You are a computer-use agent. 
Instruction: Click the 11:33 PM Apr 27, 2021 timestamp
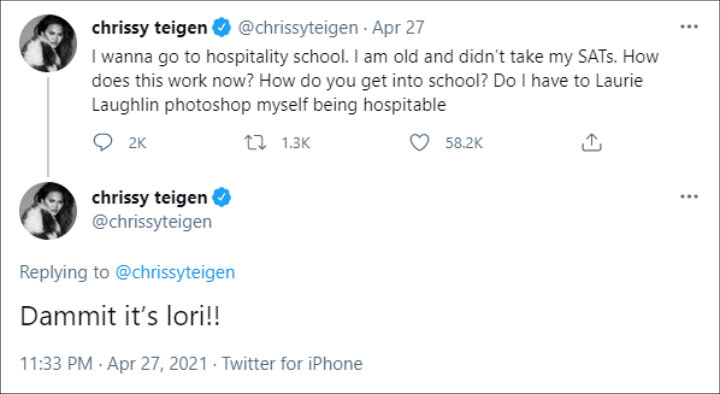tap(113, 364)
